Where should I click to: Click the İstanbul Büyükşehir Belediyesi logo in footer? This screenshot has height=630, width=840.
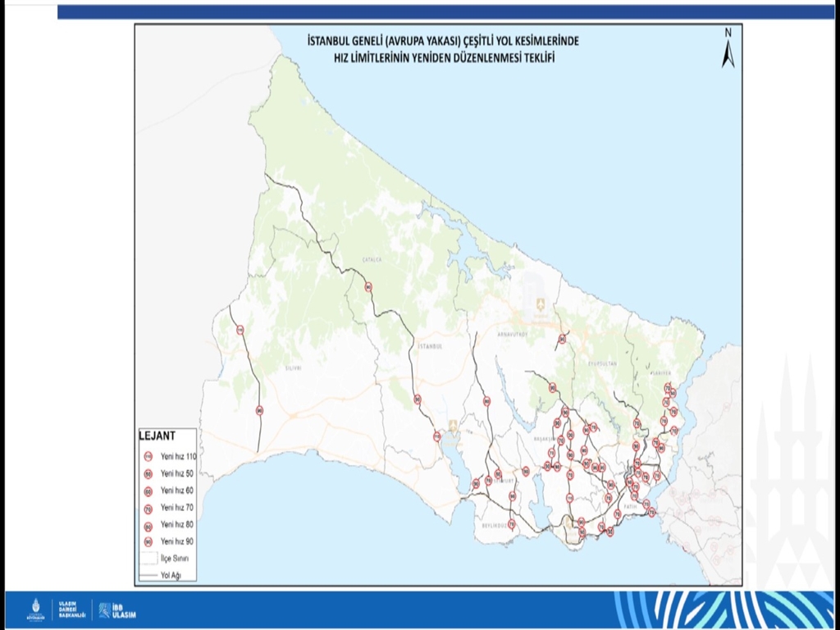pos(34,609)
